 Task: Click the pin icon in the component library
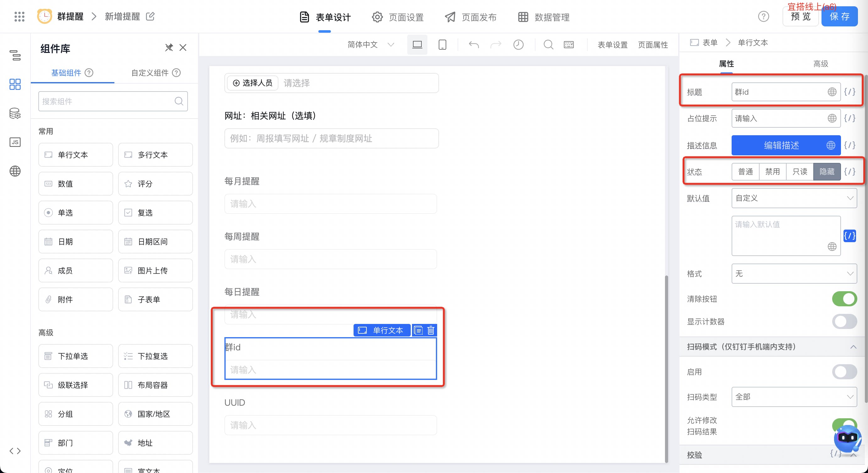[169, 47]
